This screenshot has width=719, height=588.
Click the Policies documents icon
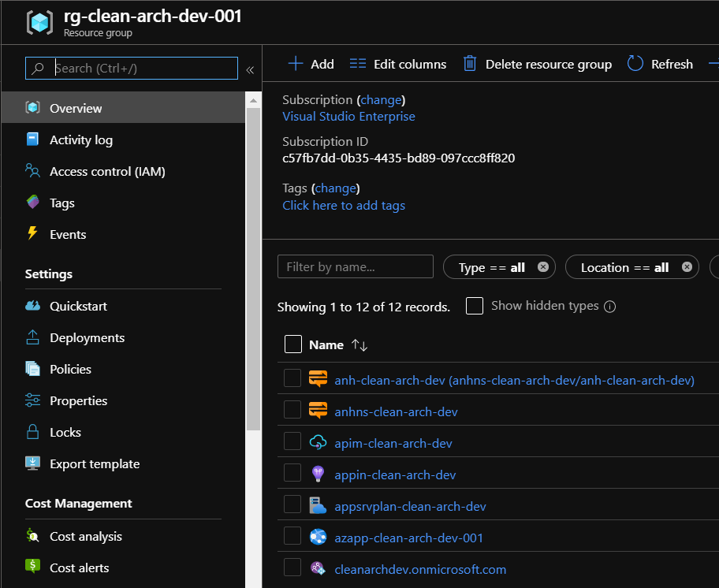coord(32,368)
